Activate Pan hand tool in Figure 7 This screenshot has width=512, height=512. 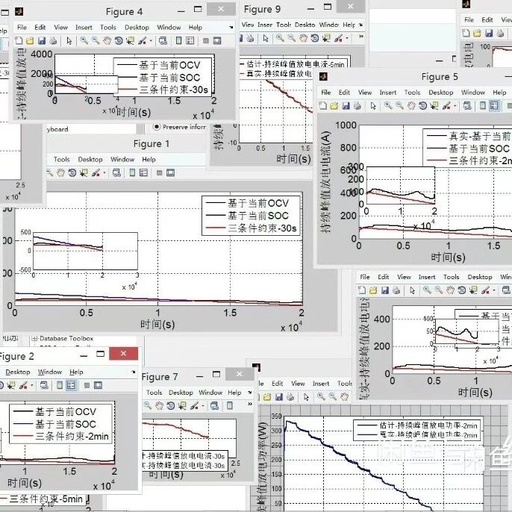159,406
